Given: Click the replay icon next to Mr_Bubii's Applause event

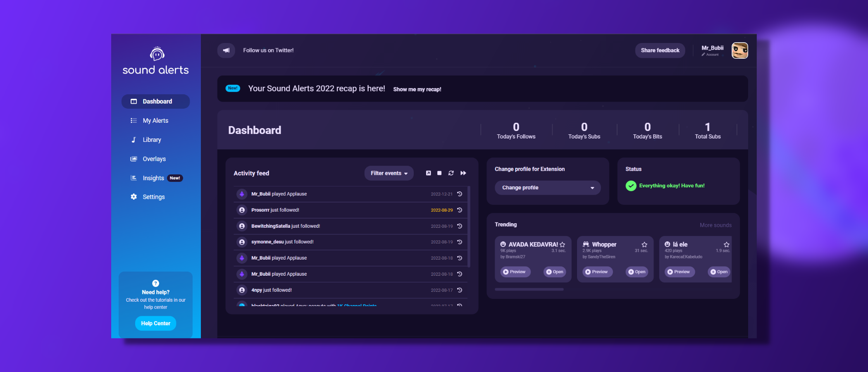Looking at the screenshot, I should coord(460,193).
